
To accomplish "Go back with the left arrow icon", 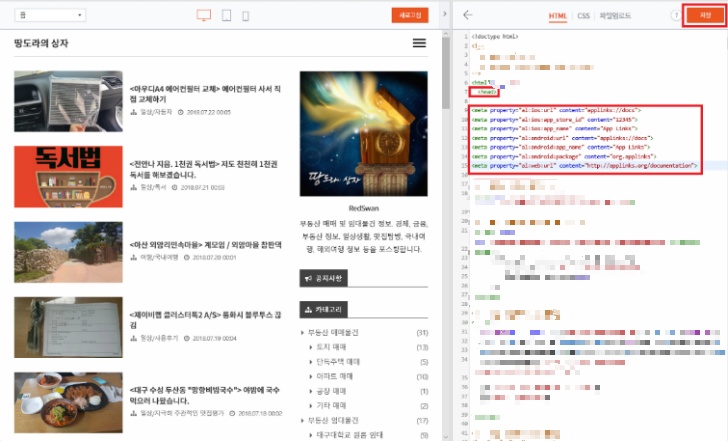I will [468, 15].
